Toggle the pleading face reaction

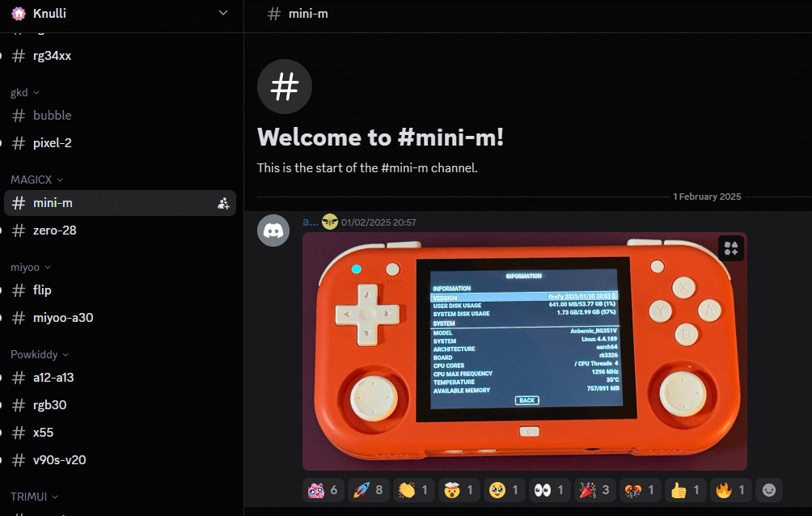[x=504, y=490]
